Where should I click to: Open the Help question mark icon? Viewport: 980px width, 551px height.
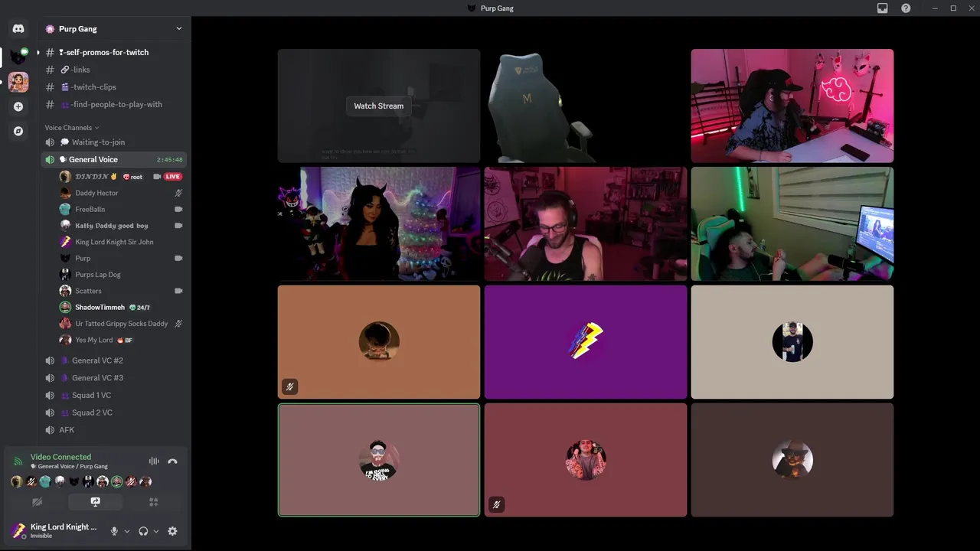[906, 8]
